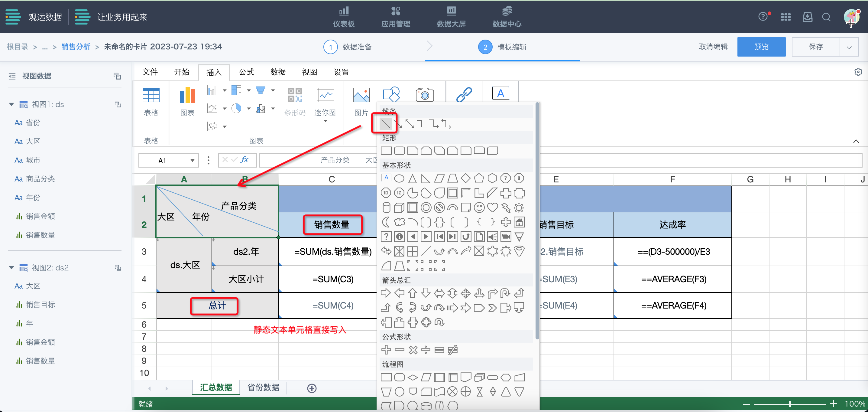Open dropdown arrow beside 保存
Screen dimensions: 868x412
(849, 47)
